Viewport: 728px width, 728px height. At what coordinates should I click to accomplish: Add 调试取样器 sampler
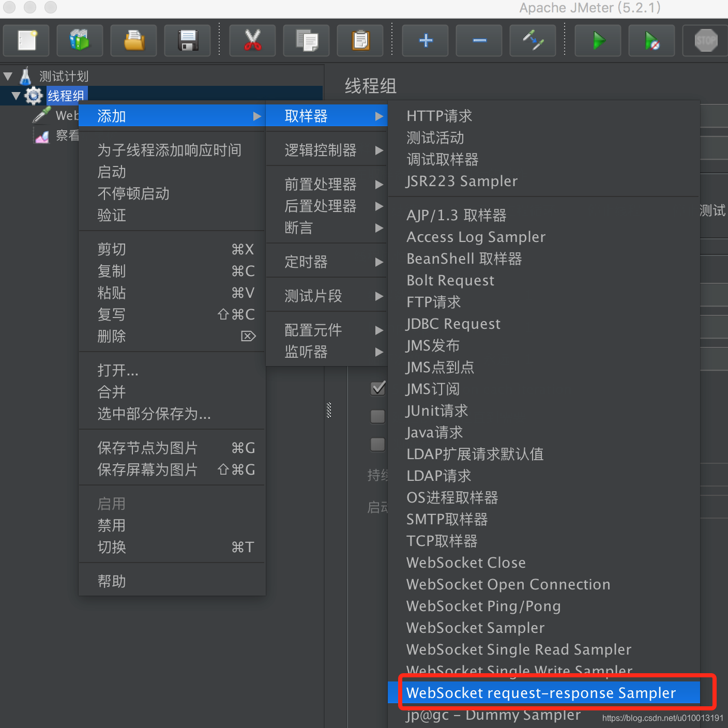coord(544,160)
